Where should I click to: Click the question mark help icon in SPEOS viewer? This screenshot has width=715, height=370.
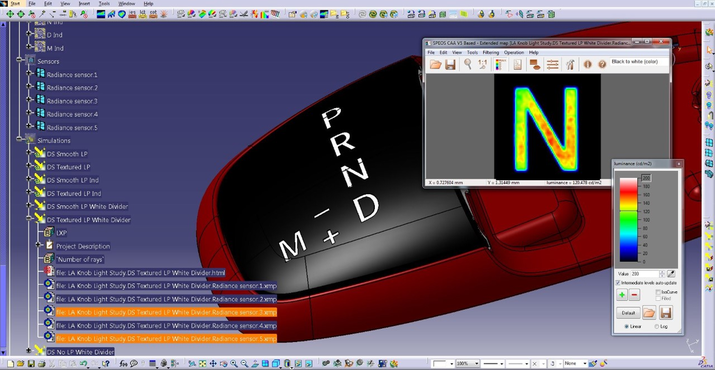point(602,64)
